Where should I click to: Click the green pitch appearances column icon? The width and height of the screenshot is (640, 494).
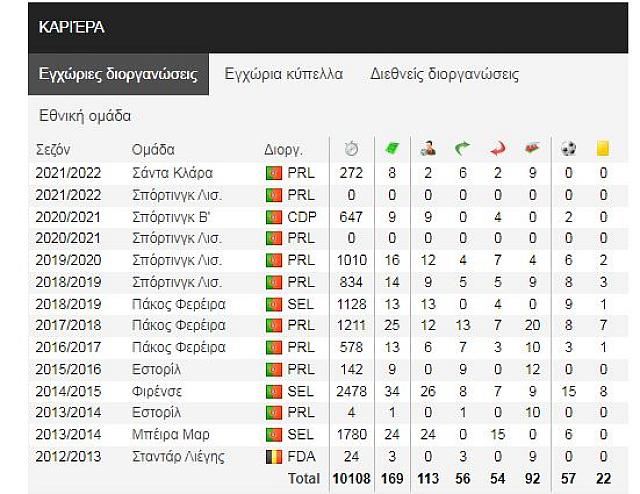click(x=393, y=149)
